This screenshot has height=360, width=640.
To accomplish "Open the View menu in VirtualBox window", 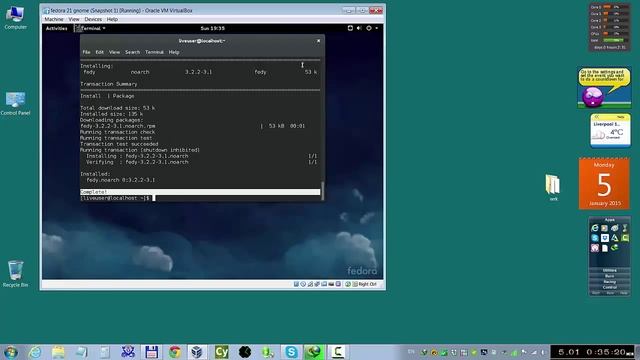I will click(73, 19).
